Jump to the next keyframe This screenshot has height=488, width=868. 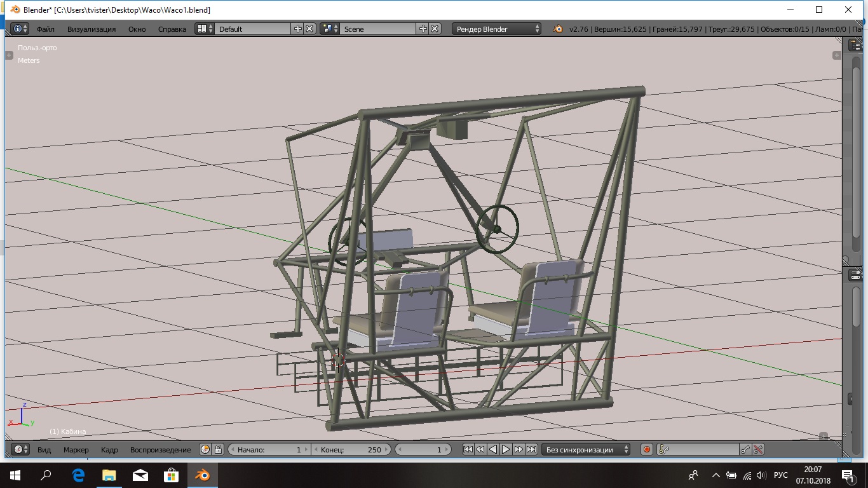[x=519, y=449]
